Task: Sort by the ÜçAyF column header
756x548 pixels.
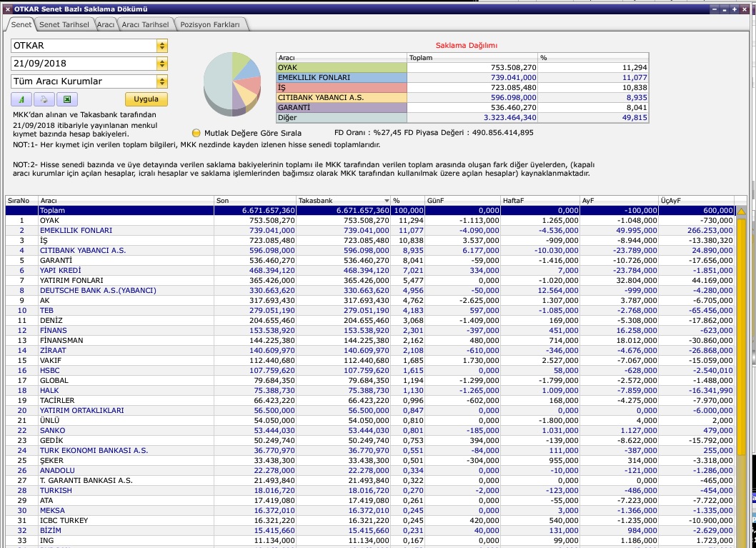Action: point(697,201)
